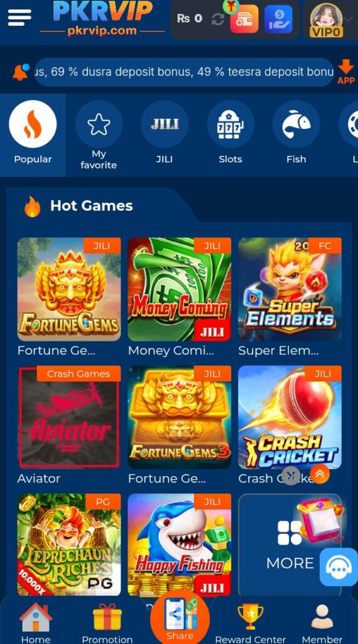This screenshot has width=358, height=644.
Task: Tap the MORE games button
Action: (x=290, y=545)
